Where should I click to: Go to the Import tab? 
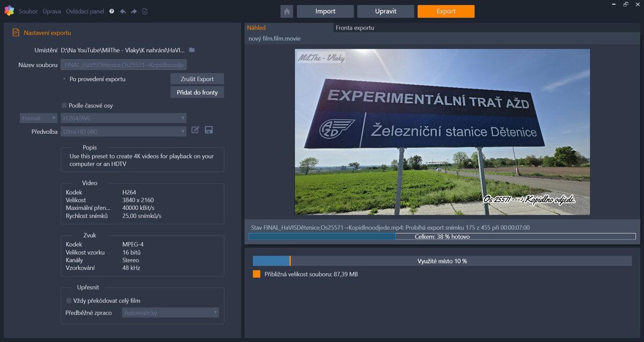(x=325, y=11)
